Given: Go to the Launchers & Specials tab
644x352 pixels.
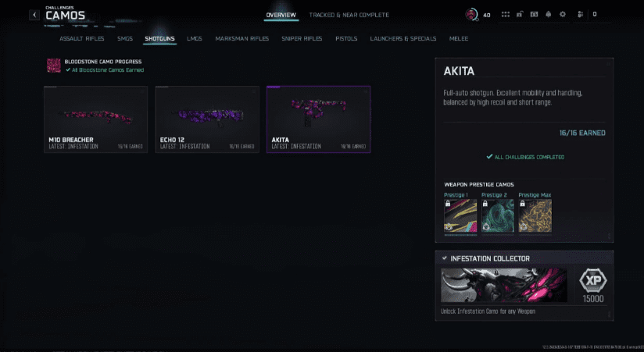Looking at the screenshot, I should (x=403, y=38).
